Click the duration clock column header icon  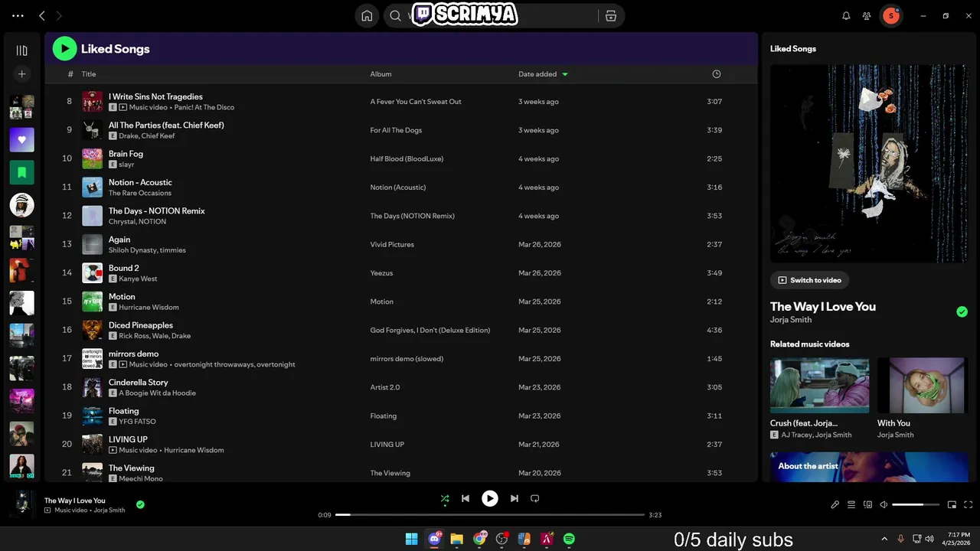[717, 74]
